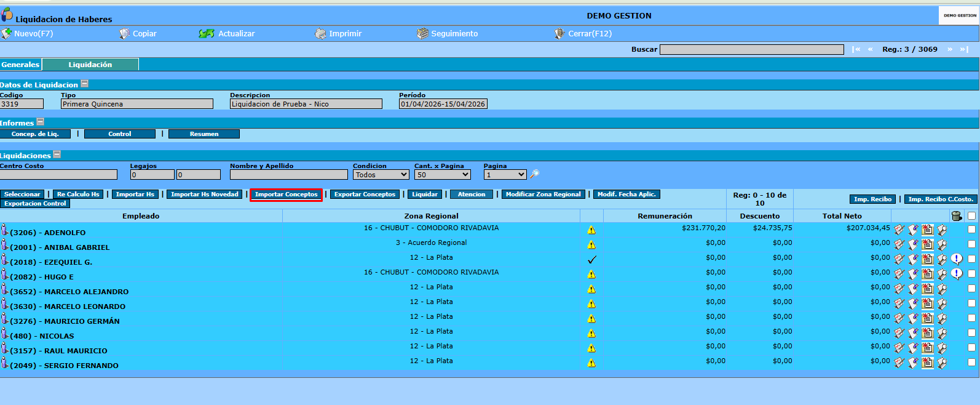Collapse the Datos de Liquidacion section

coord(85,84)
